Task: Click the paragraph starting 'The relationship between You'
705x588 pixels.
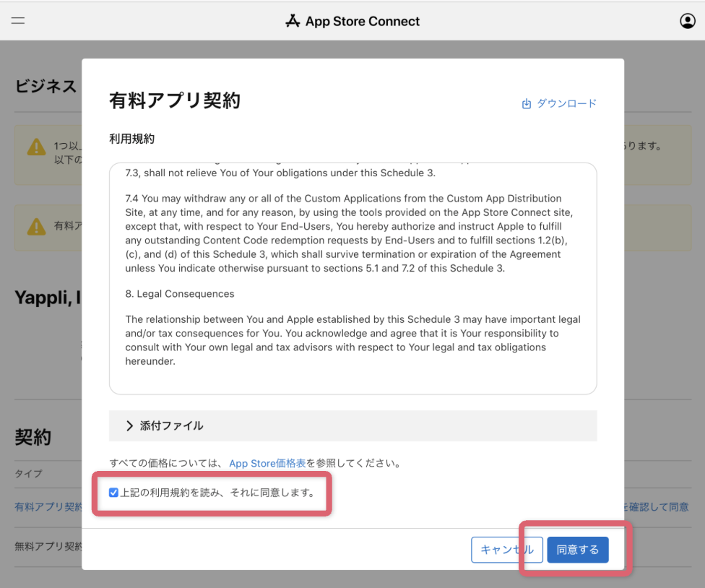Action: (353, 340)
